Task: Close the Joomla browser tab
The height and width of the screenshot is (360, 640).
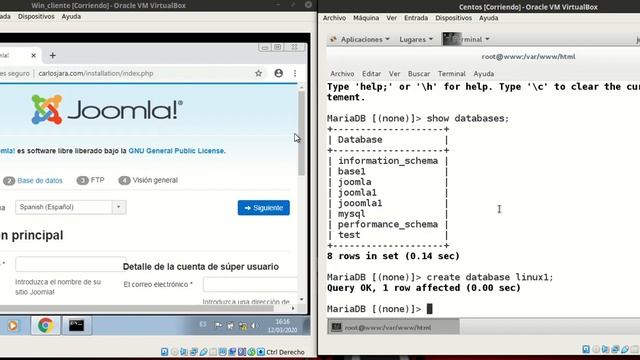Action: coord(33,55)
